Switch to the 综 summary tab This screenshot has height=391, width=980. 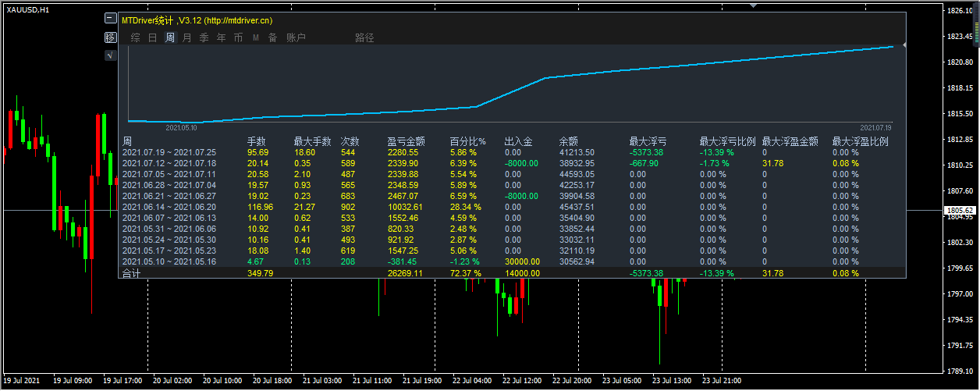(136, 37)
